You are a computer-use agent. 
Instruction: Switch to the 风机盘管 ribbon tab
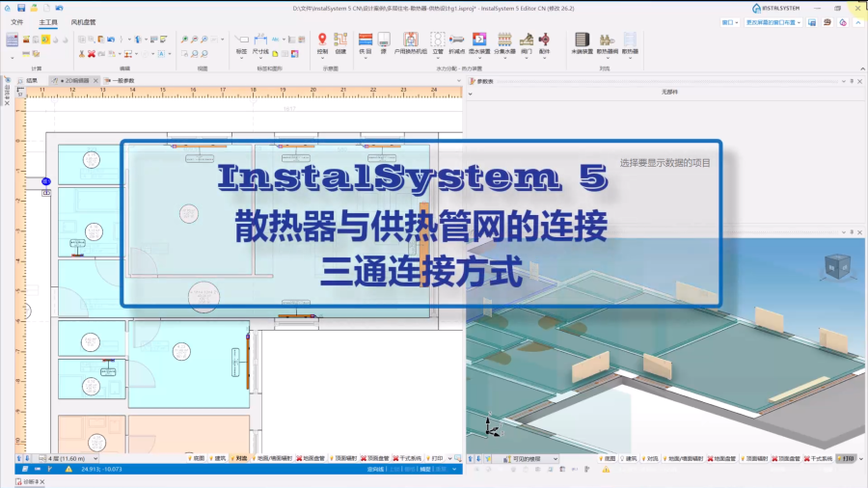pos(83,22)
